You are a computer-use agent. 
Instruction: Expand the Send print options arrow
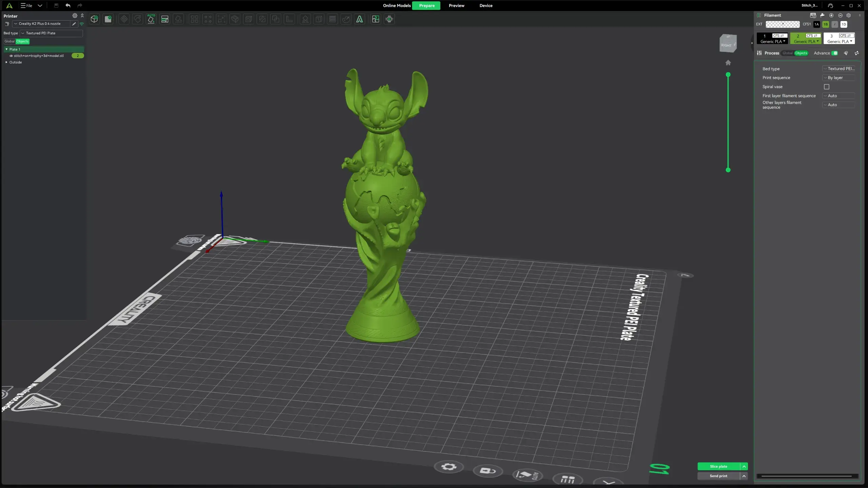tap(744, 476)
